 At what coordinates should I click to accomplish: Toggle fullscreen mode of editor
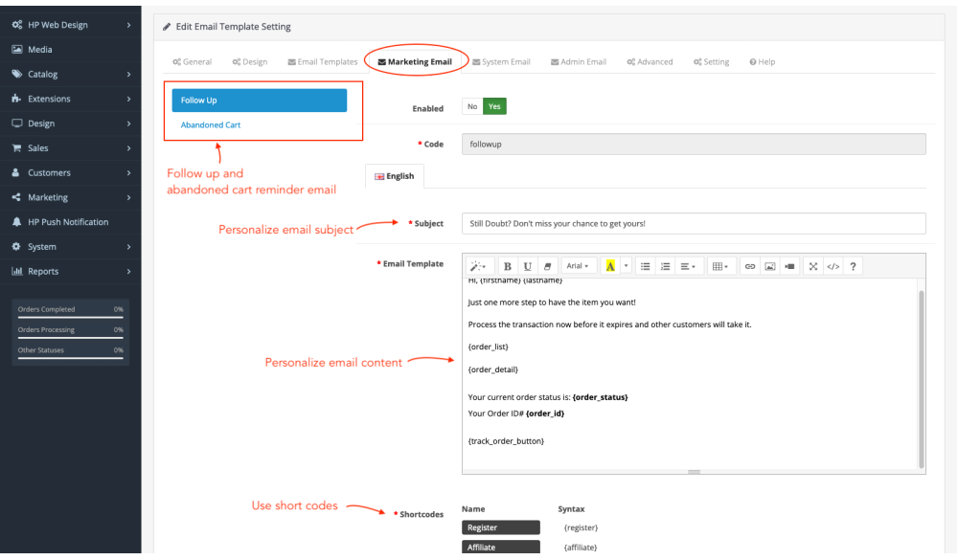(813, 266)
